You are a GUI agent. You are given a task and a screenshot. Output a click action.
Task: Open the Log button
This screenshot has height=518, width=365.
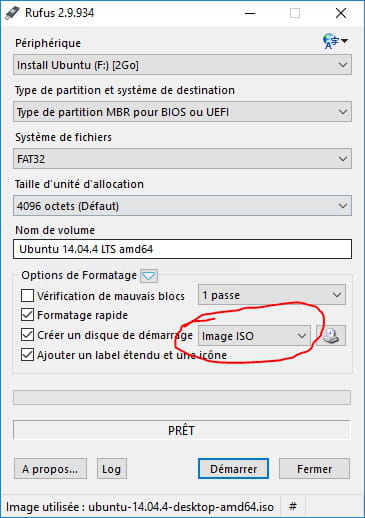(112, 469)
